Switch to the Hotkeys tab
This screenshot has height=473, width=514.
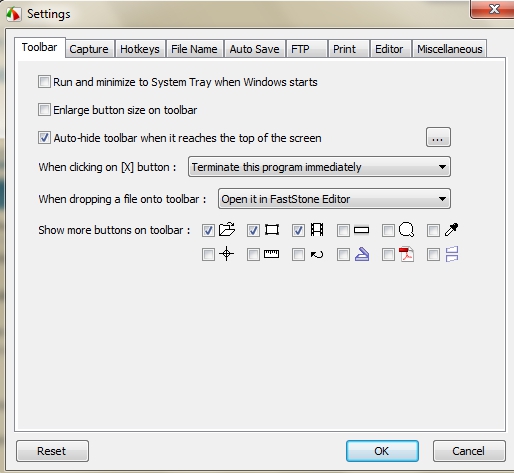[140, 49]
